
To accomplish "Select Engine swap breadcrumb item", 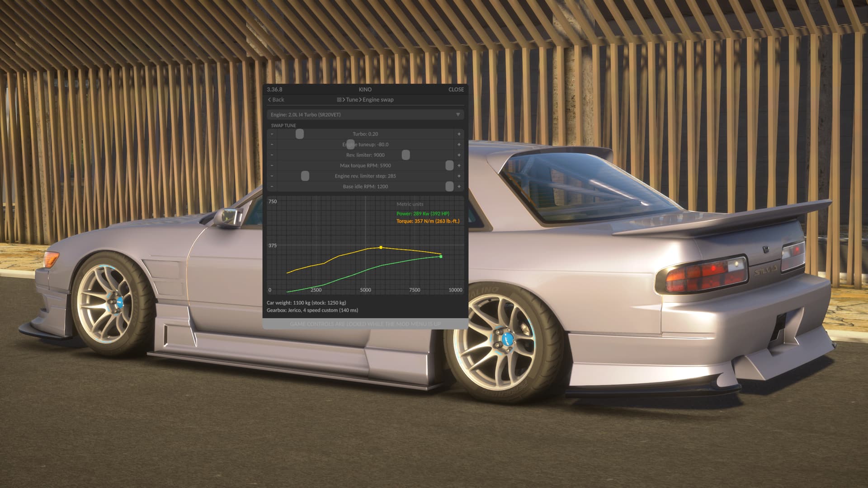I will pyautogui.click(x=378, y=100).
